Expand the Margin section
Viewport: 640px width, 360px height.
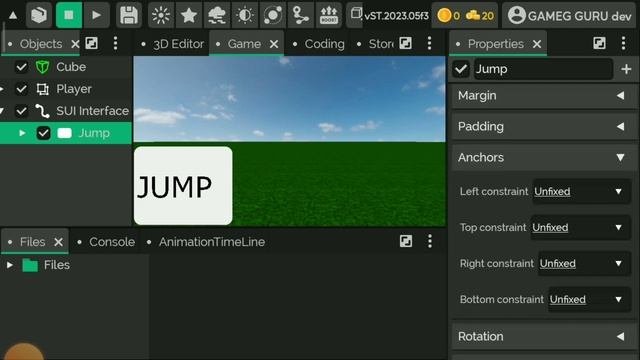pos(544,96)
